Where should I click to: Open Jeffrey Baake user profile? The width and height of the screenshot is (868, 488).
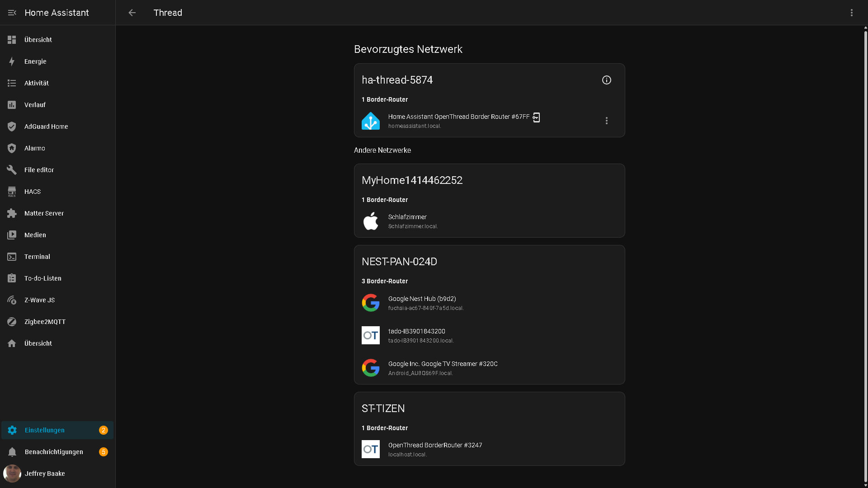44,474
